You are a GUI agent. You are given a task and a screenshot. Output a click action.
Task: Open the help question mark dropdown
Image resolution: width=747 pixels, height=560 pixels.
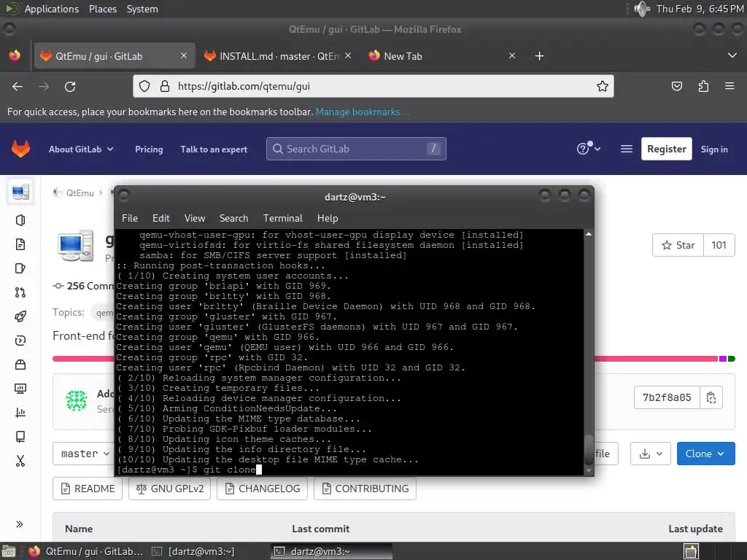click(x=589, y=149)
